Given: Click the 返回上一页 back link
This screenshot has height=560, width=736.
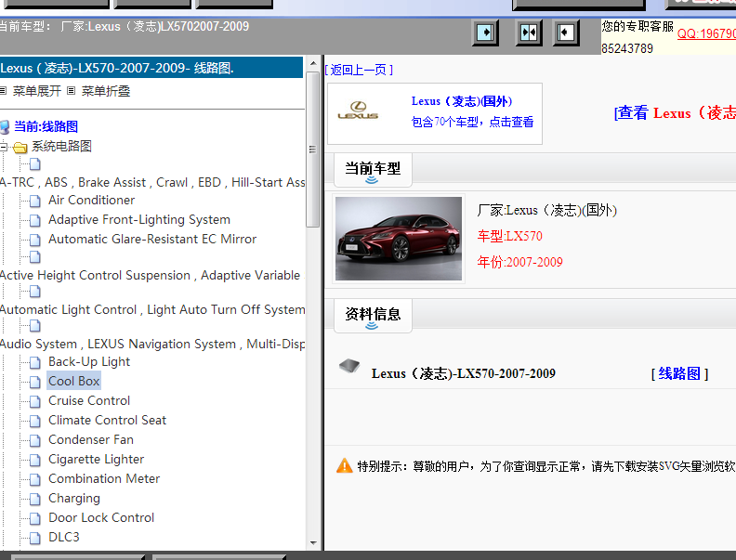Looking at the screenshot, I should click(x=359, y=70).
